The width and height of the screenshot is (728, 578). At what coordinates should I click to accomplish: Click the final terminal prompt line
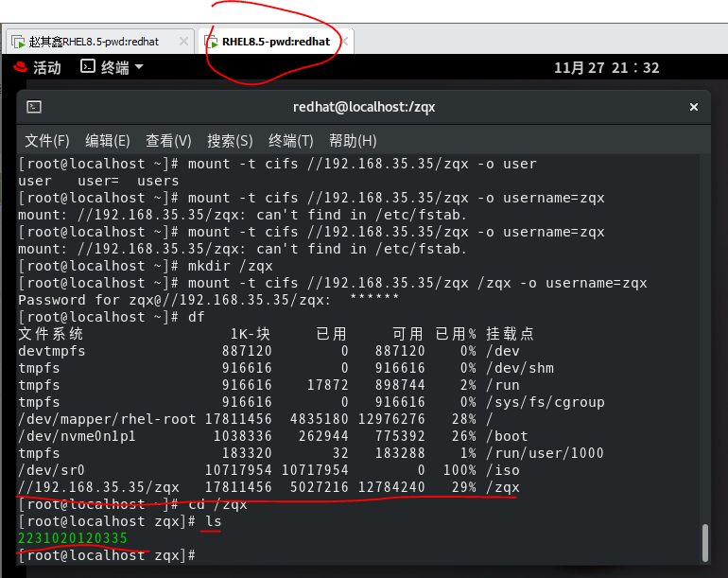point(107,555)
